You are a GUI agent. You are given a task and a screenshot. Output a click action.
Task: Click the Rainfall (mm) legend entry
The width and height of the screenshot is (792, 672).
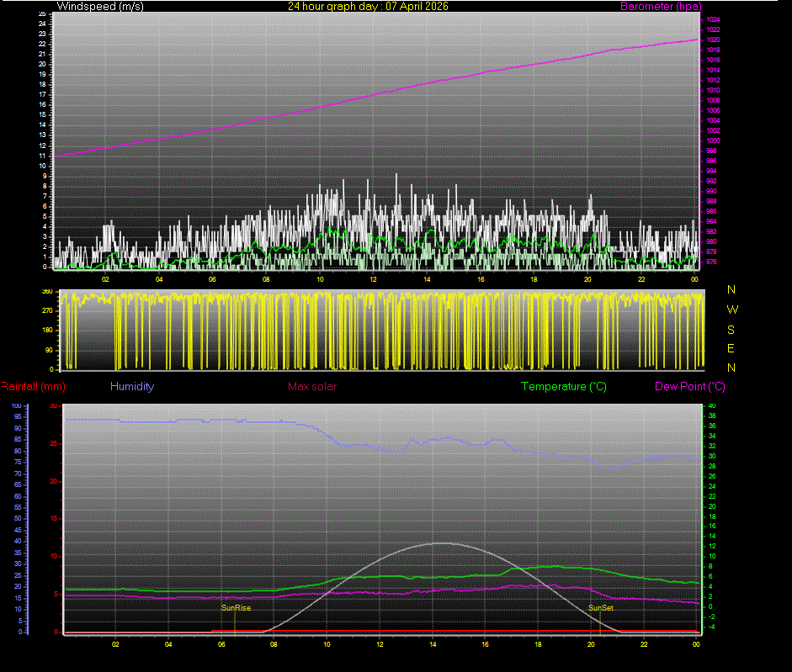point(32,386)
